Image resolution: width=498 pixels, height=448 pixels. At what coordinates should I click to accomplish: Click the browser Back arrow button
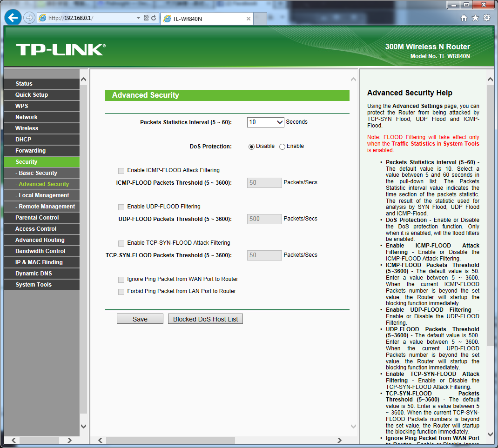point(13,18)
